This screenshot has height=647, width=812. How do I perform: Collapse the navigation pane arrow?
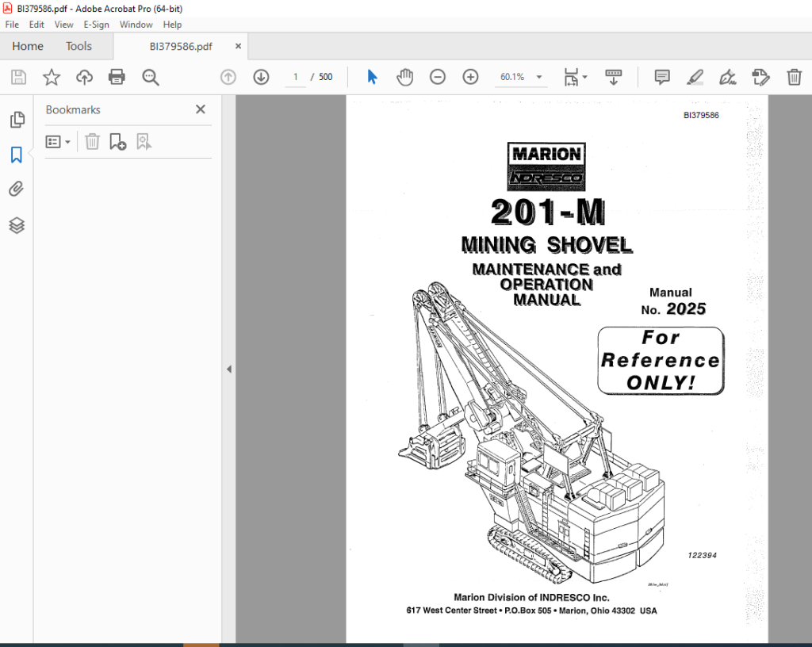pos(229,369)
